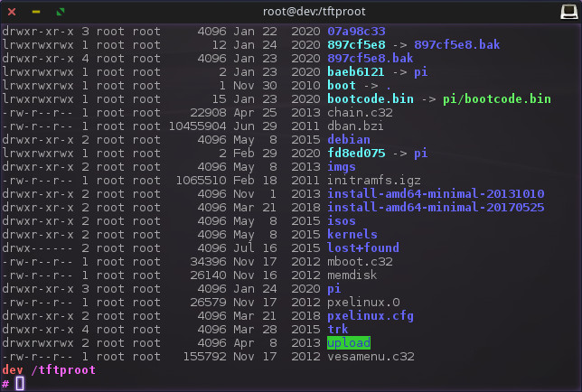Screen dimensions: 582x392
Task: Select the link target 897cf5e8.bak
Action: [x=457, y=45]
